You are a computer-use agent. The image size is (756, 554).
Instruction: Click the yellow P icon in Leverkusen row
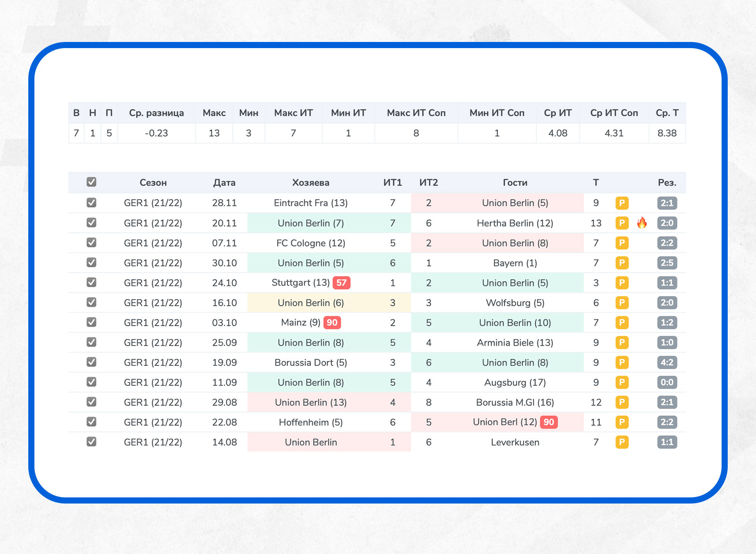pos(622,442)
